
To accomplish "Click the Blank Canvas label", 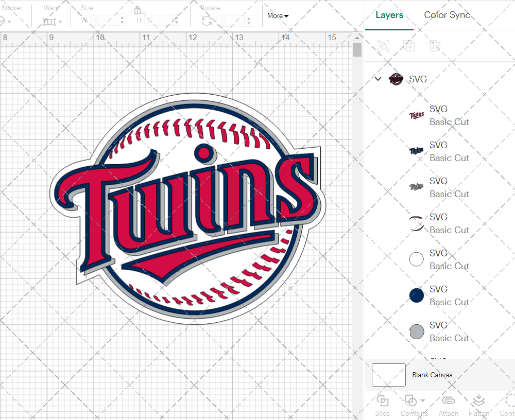I will (432, 375).
